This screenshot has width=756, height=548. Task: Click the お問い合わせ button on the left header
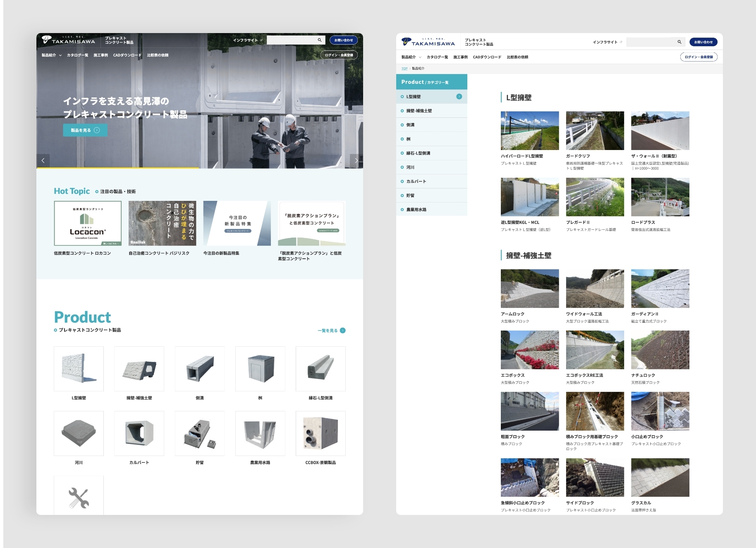[x=343, y=40]
